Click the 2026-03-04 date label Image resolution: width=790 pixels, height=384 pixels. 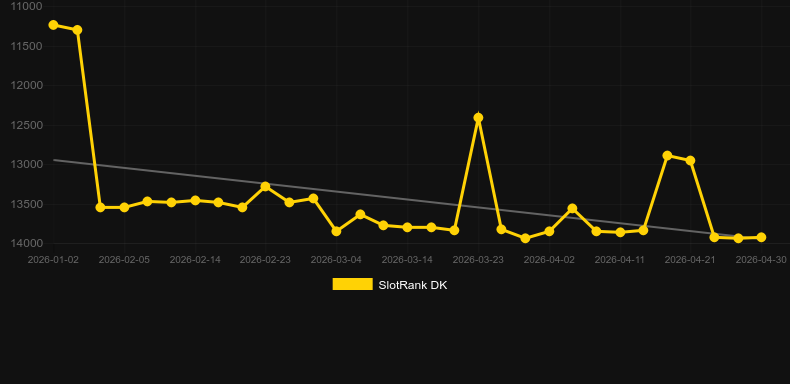(x=337, y=260)
